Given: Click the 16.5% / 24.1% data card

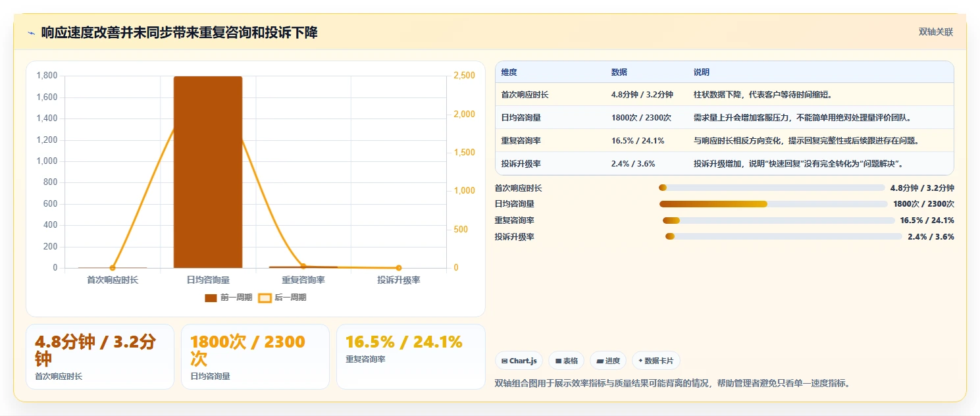Looking at the screenshot, I should [411, 357].
